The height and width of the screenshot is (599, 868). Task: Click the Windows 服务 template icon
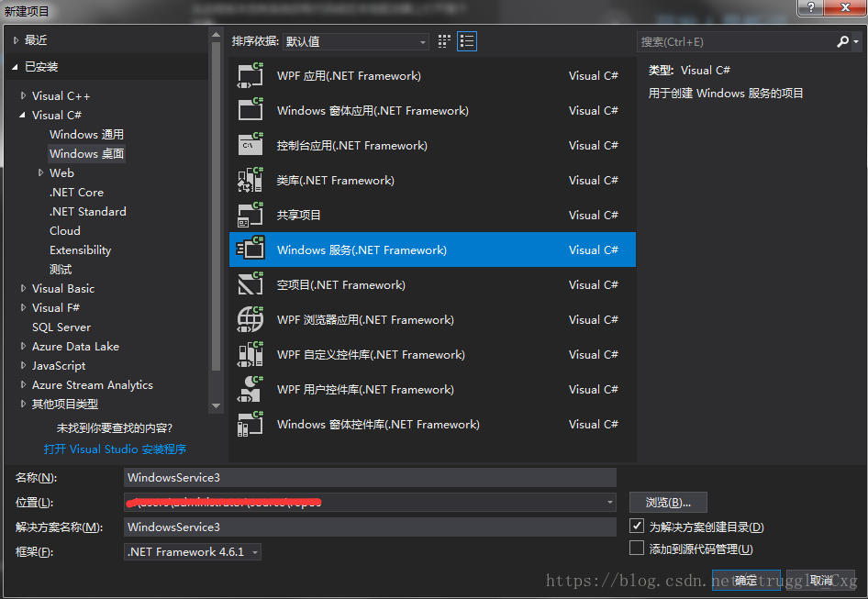tap(250, 250)
